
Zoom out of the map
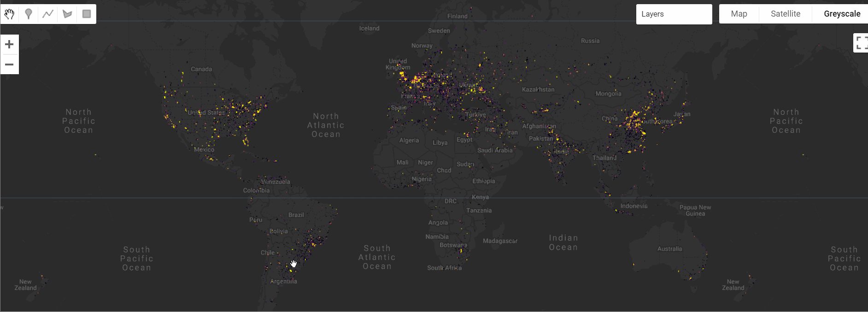9,65
